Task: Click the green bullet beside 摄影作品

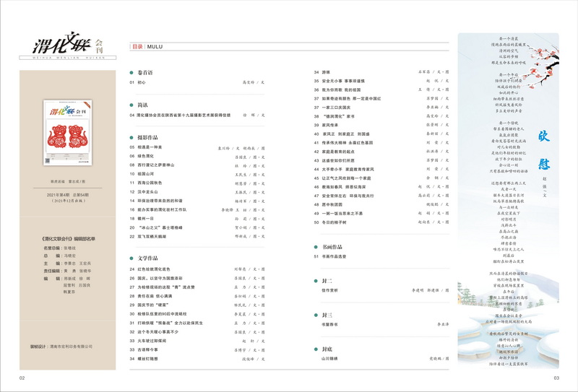Action: pyautogui.click(x=131, y=136)
